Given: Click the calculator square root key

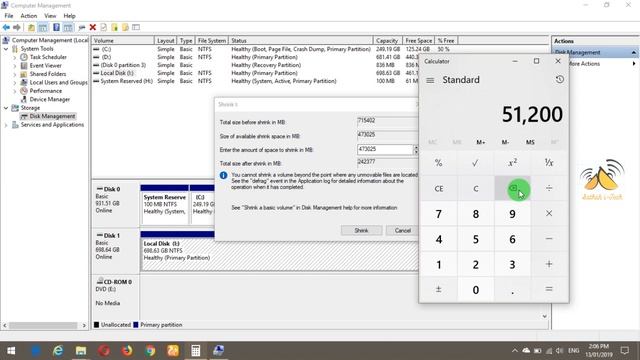Looking at the screenshot, I should pos(476,163).
